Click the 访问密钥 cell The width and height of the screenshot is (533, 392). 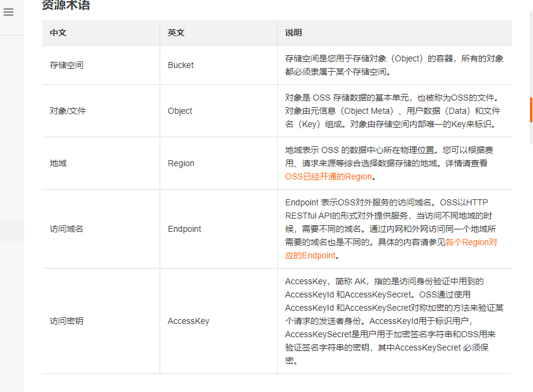tap(101, 322)
